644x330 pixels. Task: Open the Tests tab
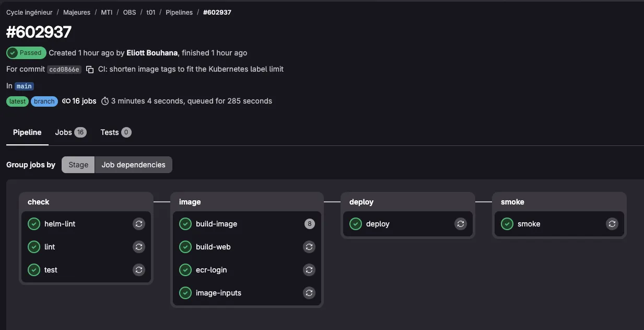115,132
